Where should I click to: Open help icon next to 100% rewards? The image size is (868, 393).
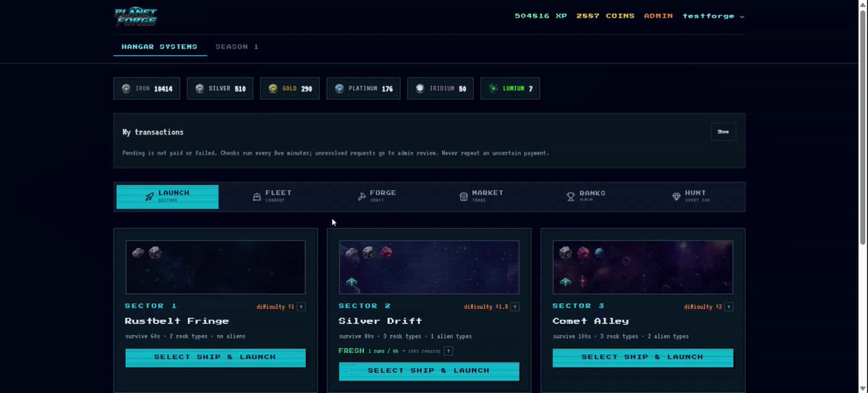pos(448,351)
